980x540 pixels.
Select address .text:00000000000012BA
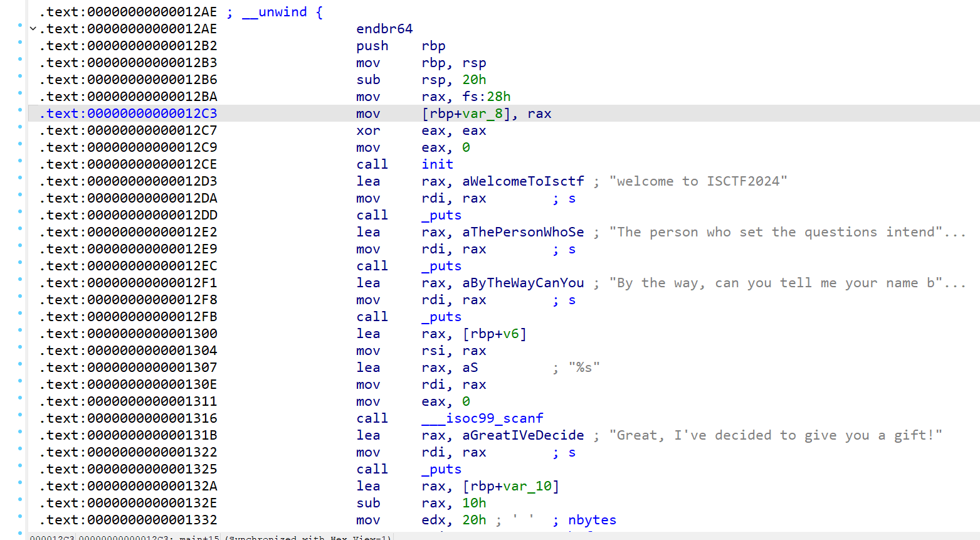pyautogui.click(x=128, y=97)
